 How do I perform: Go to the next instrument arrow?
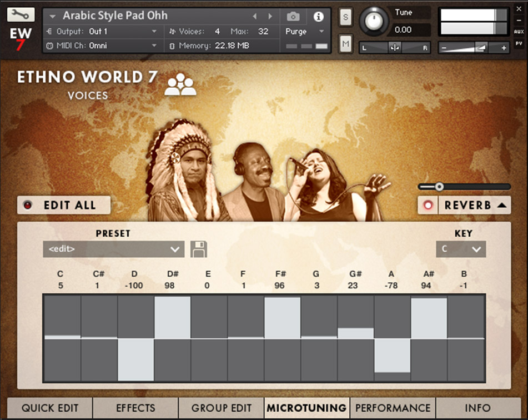(270, 16)
